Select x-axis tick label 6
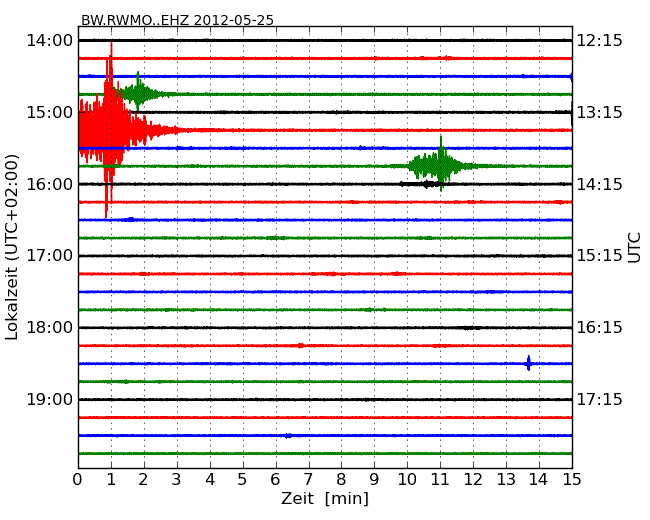This screenshot has width=650, height=520. 276,480
